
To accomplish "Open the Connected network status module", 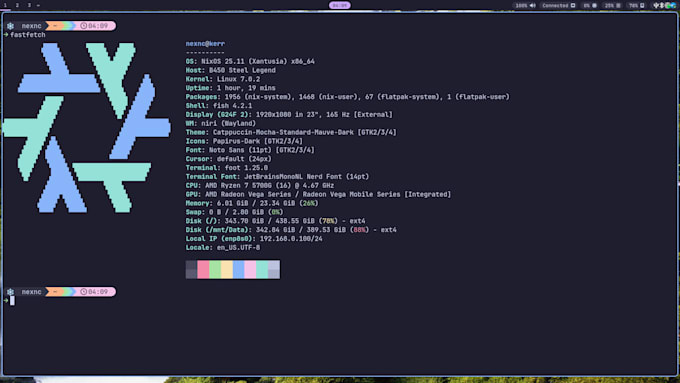I will tap(559, 6).
